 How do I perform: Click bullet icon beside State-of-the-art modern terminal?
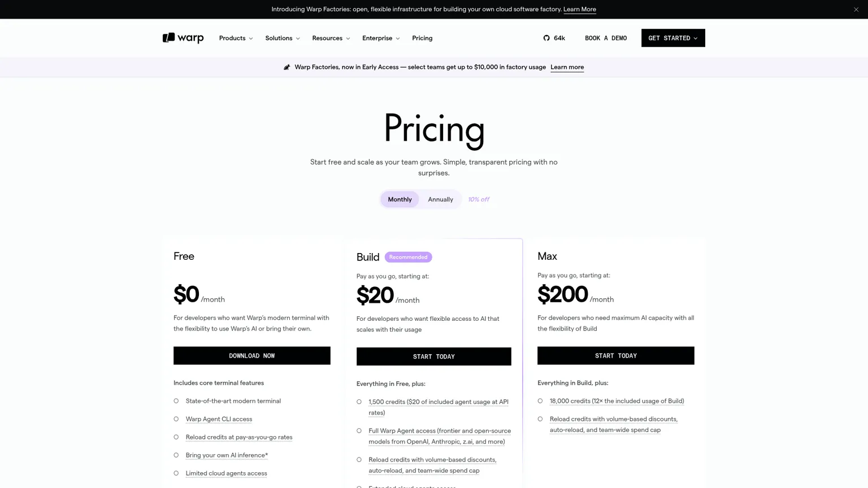click(x=176, y=401)
